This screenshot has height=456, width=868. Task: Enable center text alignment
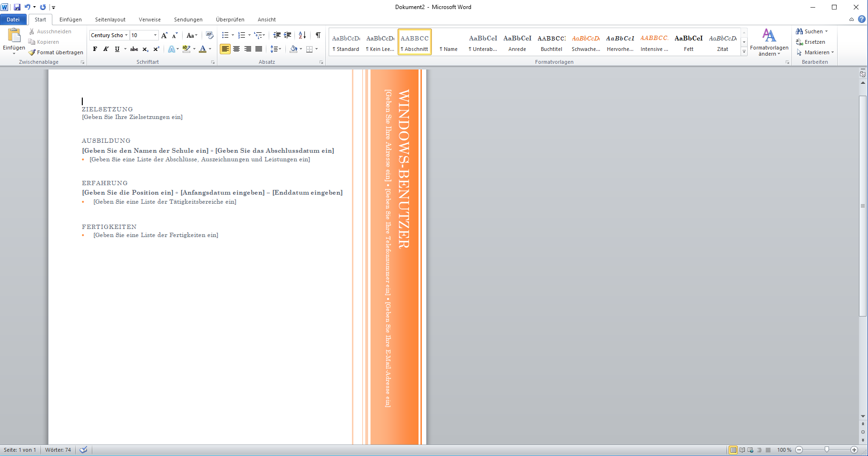236,49
